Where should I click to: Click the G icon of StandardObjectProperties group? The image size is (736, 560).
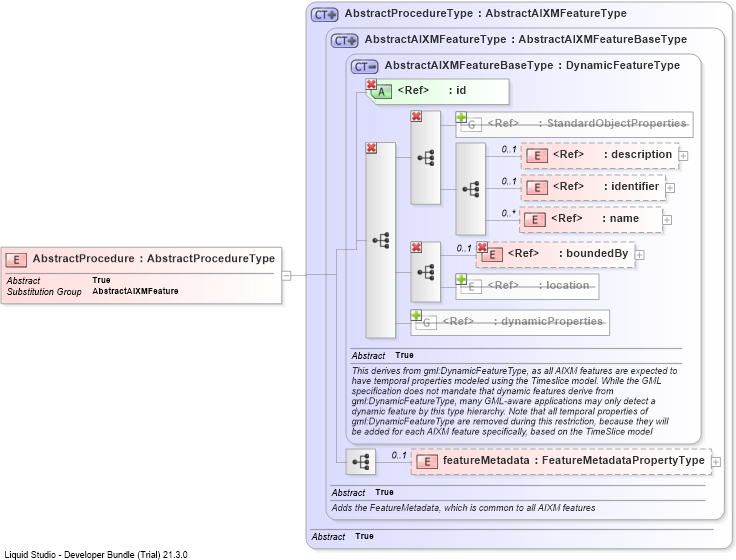point(472,125)
